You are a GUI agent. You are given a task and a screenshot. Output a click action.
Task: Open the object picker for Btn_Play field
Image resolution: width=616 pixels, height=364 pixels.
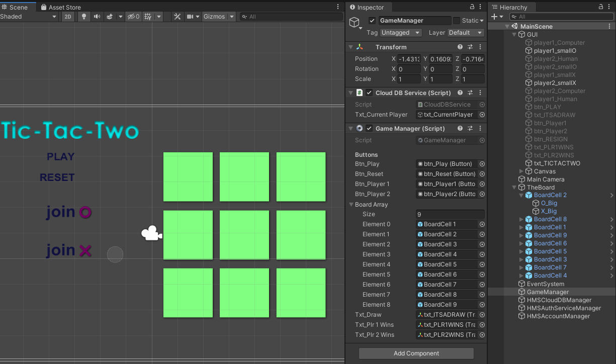pos(482,163)
